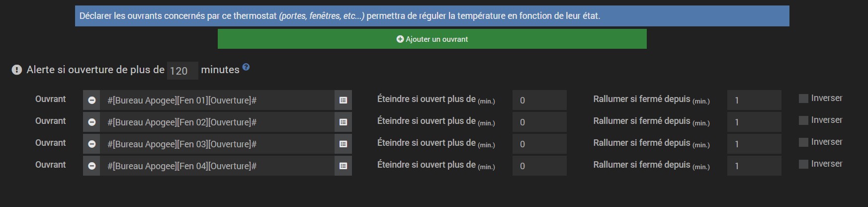Open command picker for Fen 03
This screenshot has height=207, width=868.
tap(343, 144)
